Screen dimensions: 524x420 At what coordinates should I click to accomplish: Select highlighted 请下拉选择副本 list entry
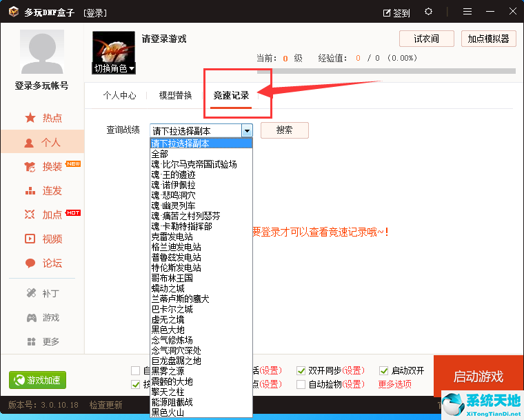point(201,143)
